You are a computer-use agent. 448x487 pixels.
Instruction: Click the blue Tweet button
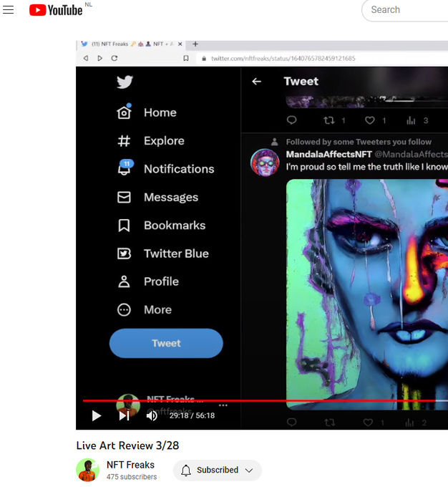click(166, 343)
